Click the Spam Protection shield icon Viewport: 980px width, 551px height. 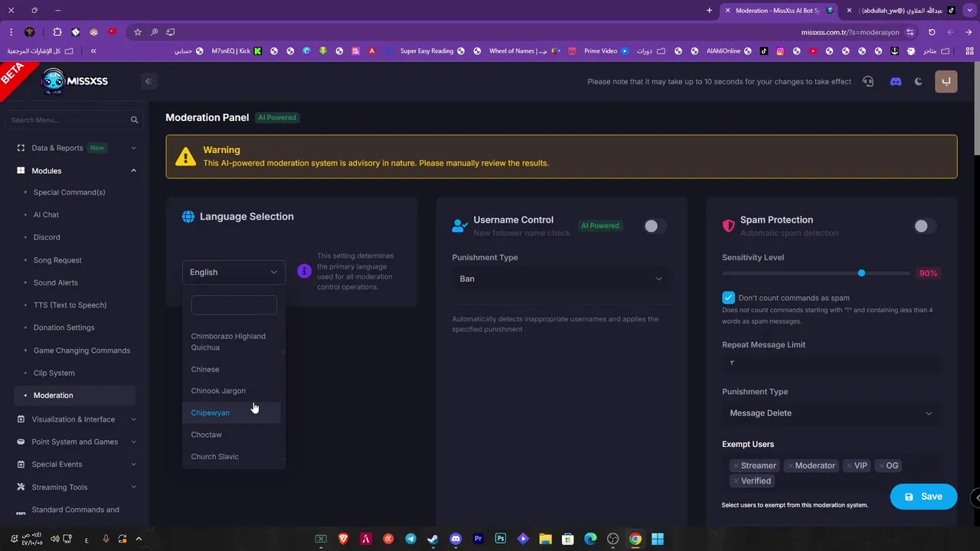click(728, 226)
